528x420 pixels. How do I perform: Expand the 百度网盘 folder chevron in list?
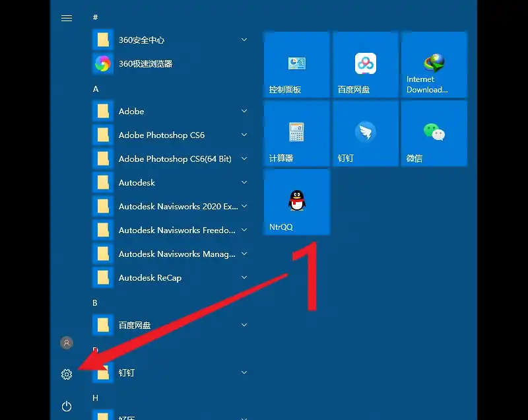tap(244, 326)
